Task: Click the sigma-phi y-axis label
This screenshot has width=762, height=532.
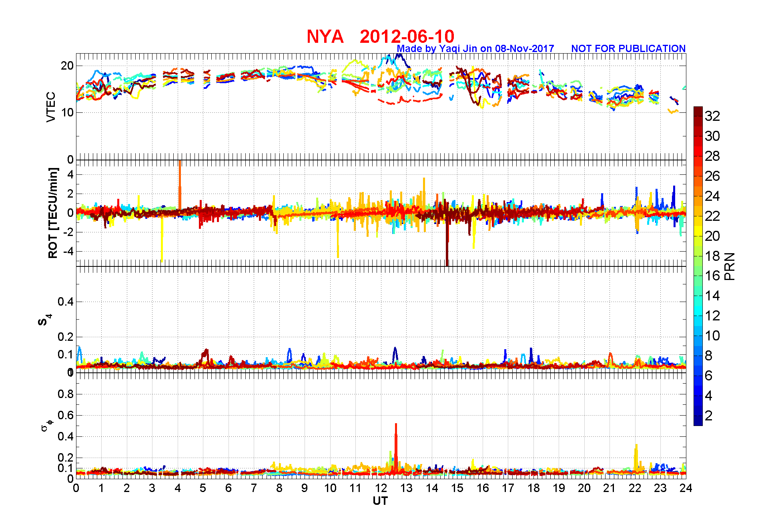Action: click(x=46, y=425)
